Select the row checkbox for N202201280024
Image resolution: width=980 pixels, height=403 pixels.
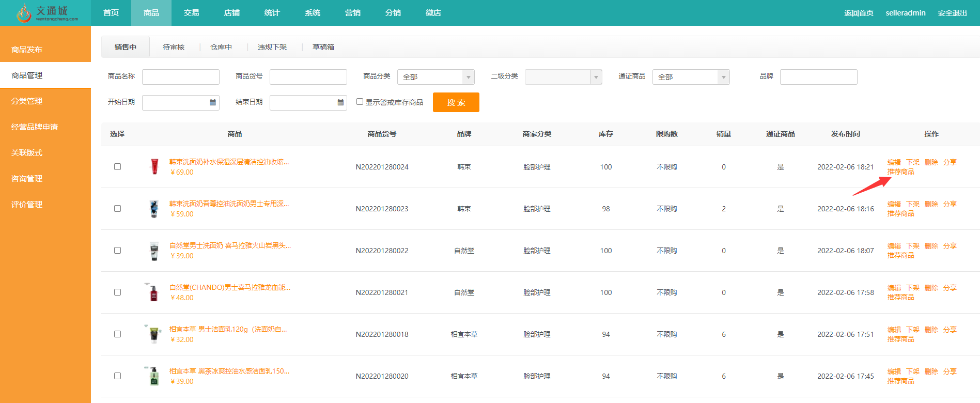[117, 167]
